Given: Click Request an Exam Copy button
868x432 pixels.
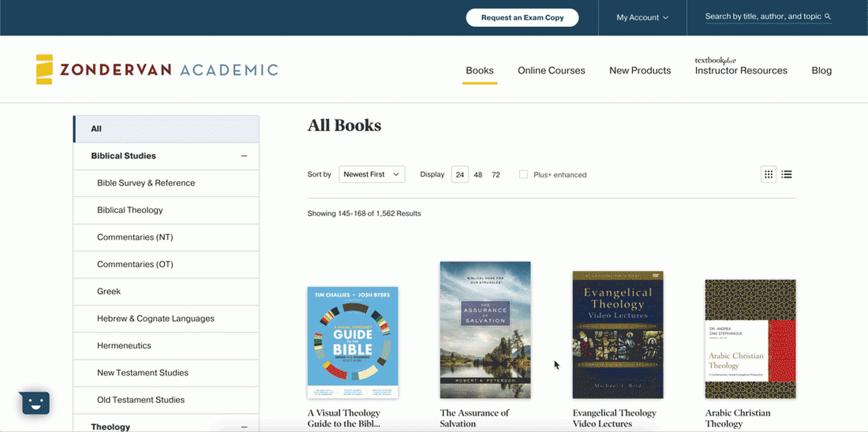Looking at the screenshot, I should coord(522,18).
